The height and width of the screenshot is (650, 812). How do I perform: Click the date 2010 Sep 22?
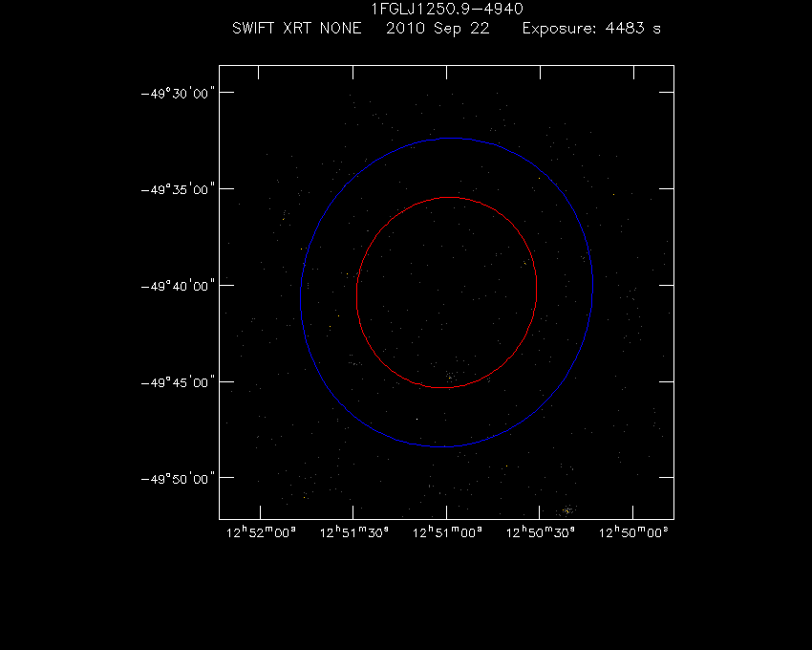tap(438, 28)
